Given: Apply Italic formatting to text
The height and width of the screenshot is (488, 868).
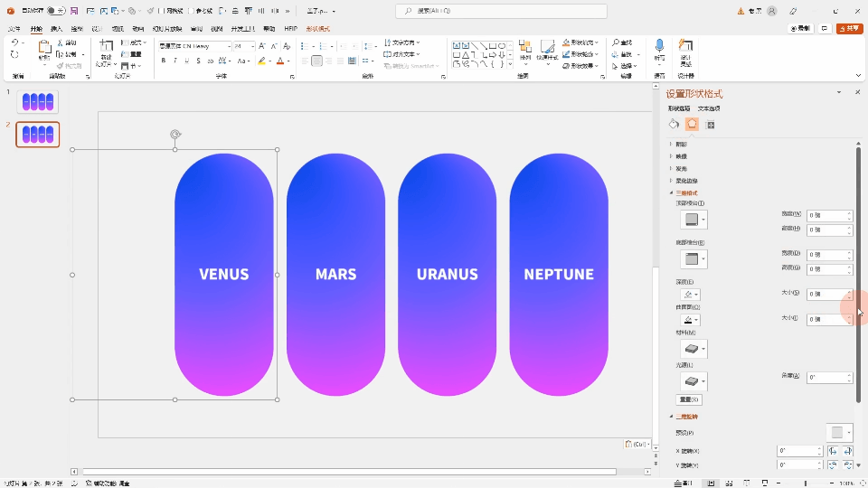Looking at the screenshot, I should 175,61.
